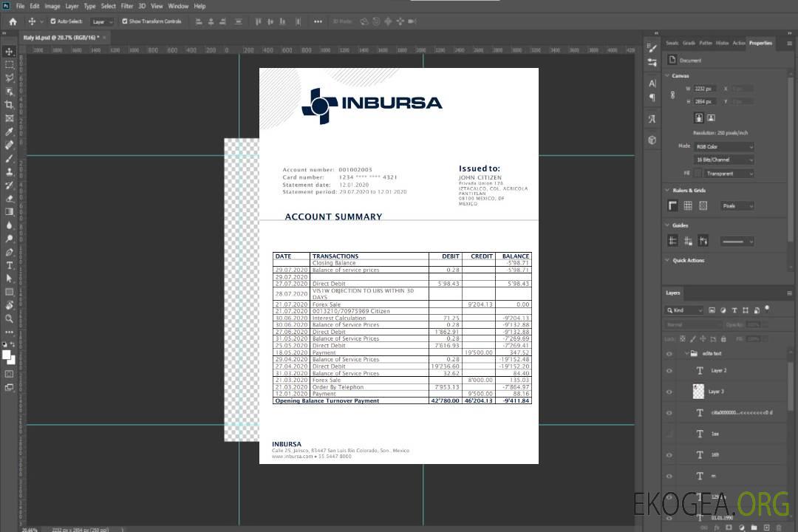Open the Glyphs panel icon
This screenshot has height=532, width=798.
coord(652,119)
